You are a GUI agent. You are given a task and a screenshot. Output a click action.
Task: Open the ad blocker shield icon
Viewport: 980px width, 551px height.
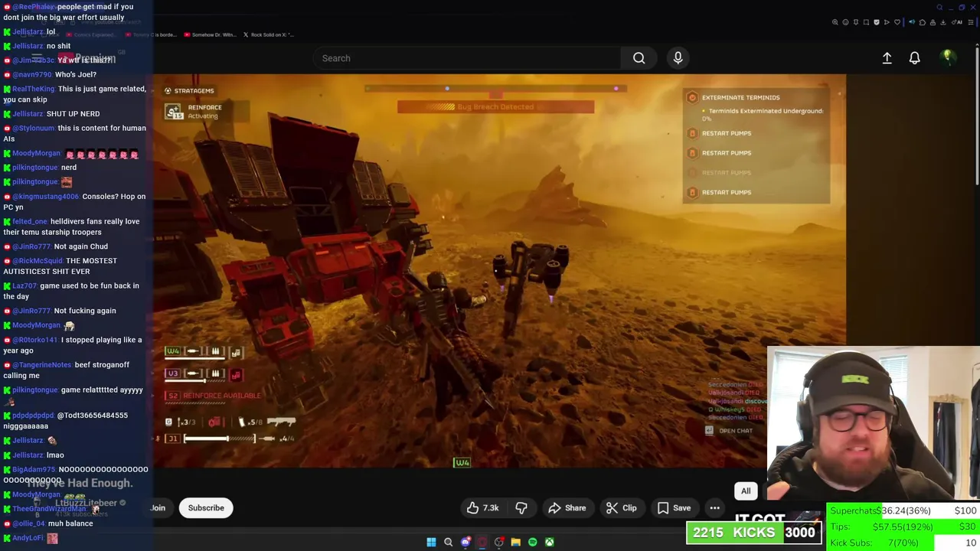877,22
